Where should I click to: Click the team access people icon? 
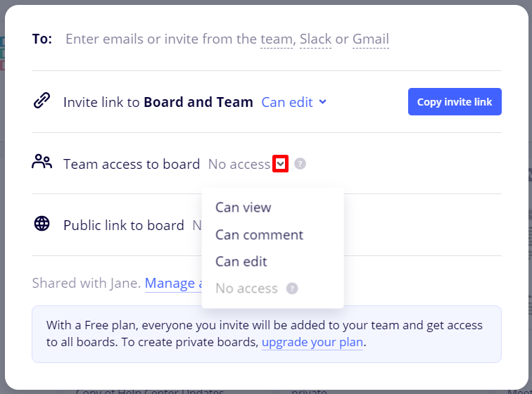[42, 163]
